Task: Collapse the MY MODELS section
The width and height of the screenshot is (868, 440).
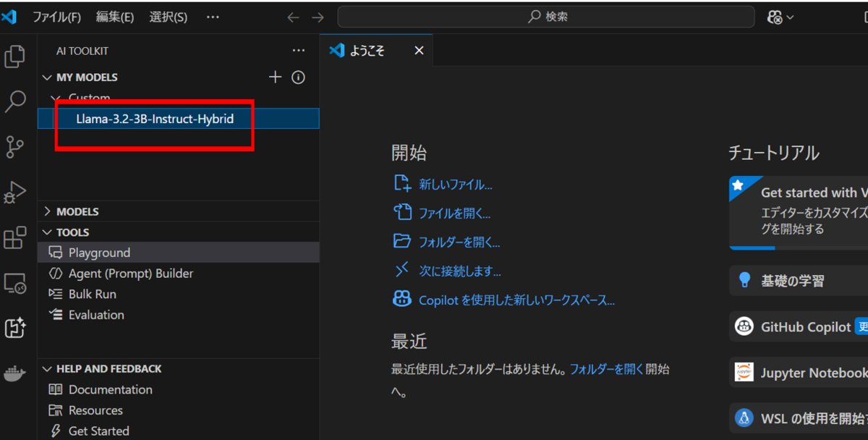Action: [x=48, y=77]
